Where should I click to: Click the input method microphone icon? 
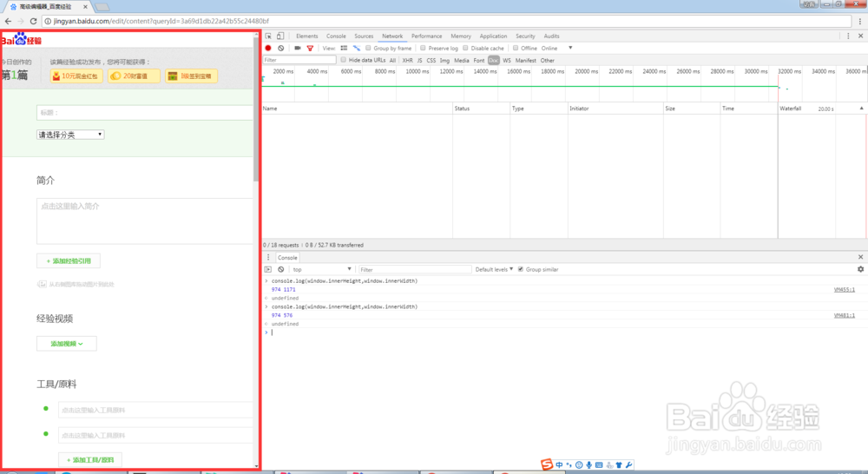click(x=589, y=465)
